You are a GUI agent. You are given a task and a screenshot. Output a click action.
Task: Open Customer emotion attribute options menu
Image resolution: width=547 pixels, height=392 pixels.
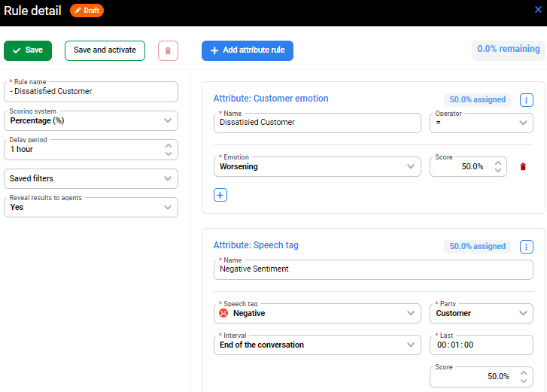point(527,99)
